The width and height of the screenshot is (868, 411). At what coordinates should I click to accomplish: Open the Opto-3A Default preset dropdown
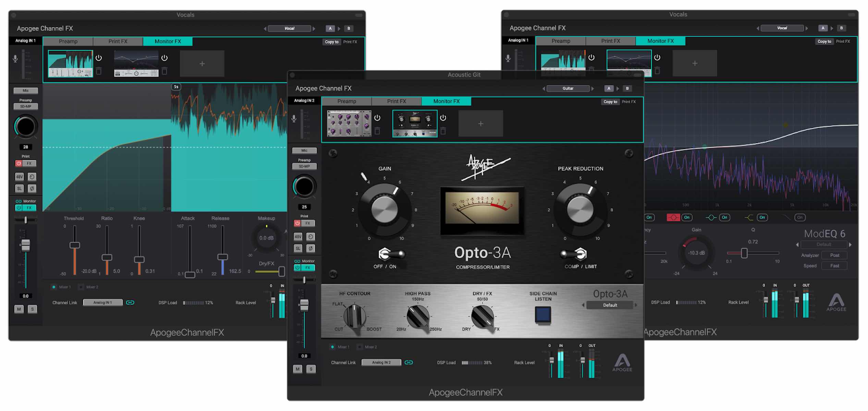point(610,305)
